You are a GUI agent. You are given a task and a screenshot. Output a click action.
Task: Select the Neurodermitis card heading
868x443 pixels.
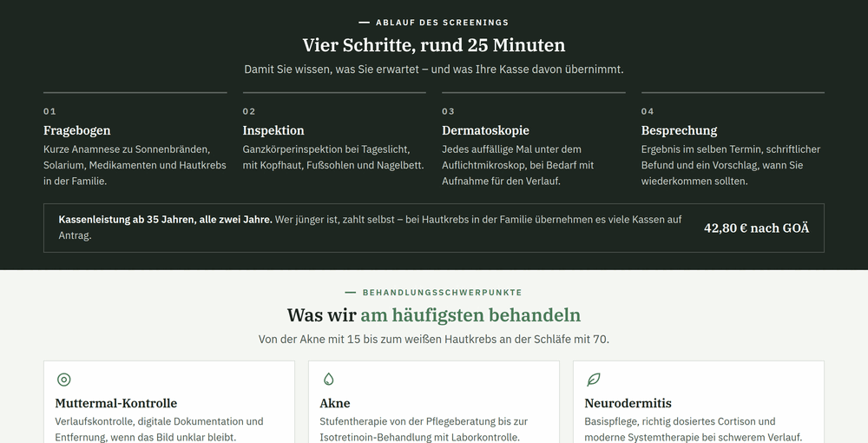[628, 403]
